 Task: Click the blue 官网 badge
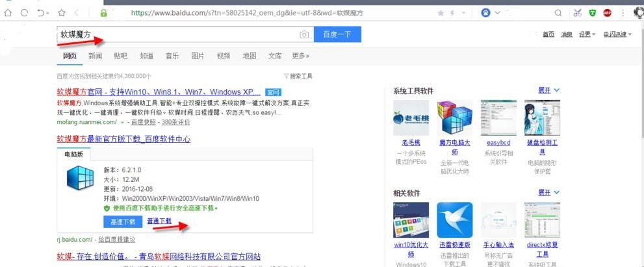273,92
